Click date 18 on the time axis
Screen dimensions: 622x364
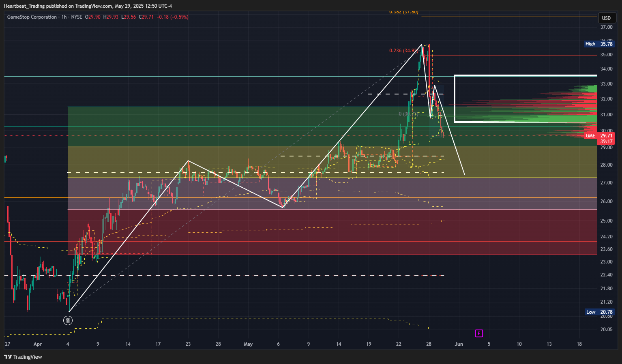pos(579,344)
